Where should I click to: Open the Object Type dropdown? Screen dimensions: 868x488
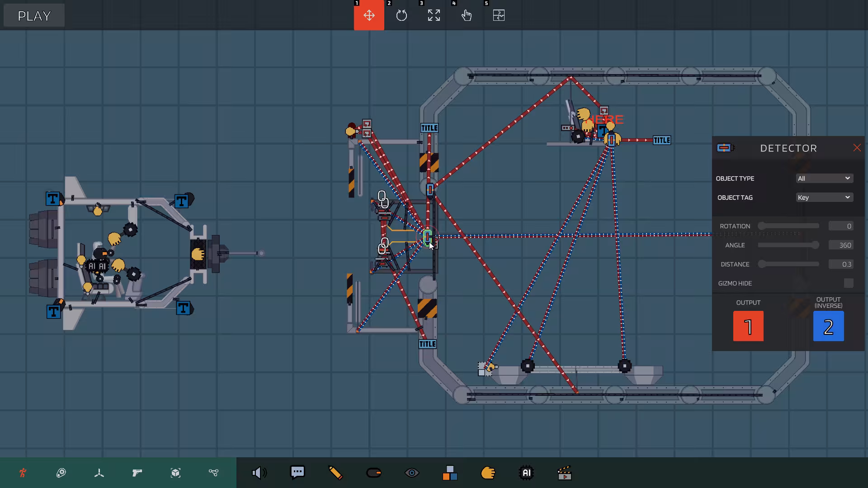pyautogui.click(x=824, y=178)
